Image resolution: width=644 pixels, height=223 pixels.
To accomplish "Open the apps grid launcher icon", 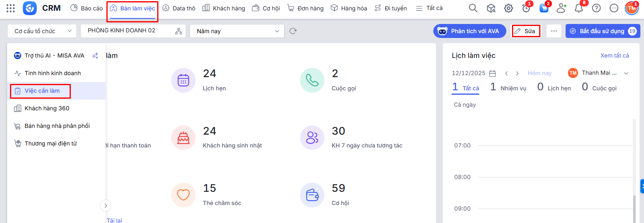I will point(11,8).
